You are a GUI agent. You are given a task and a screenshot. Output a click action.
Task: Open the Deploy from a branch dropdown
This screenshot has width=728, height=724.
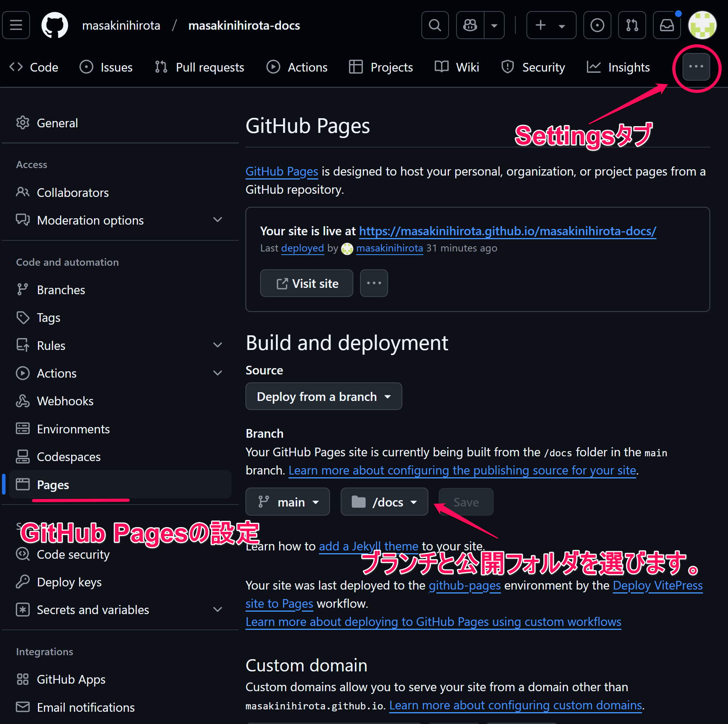323,396
